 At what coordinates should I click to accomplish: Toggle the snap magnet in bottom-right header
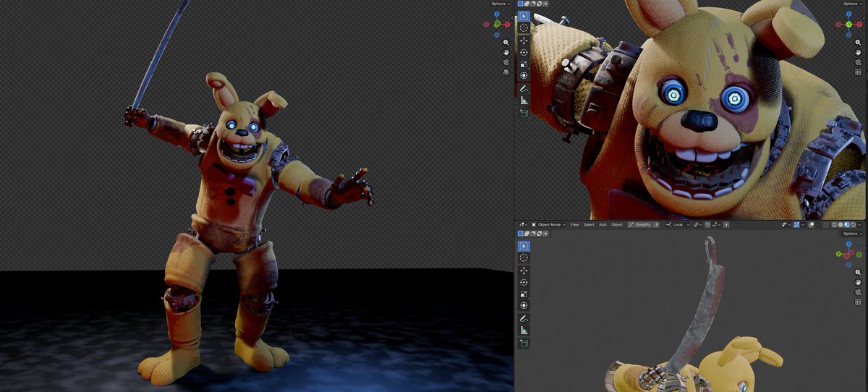(707, 225)
